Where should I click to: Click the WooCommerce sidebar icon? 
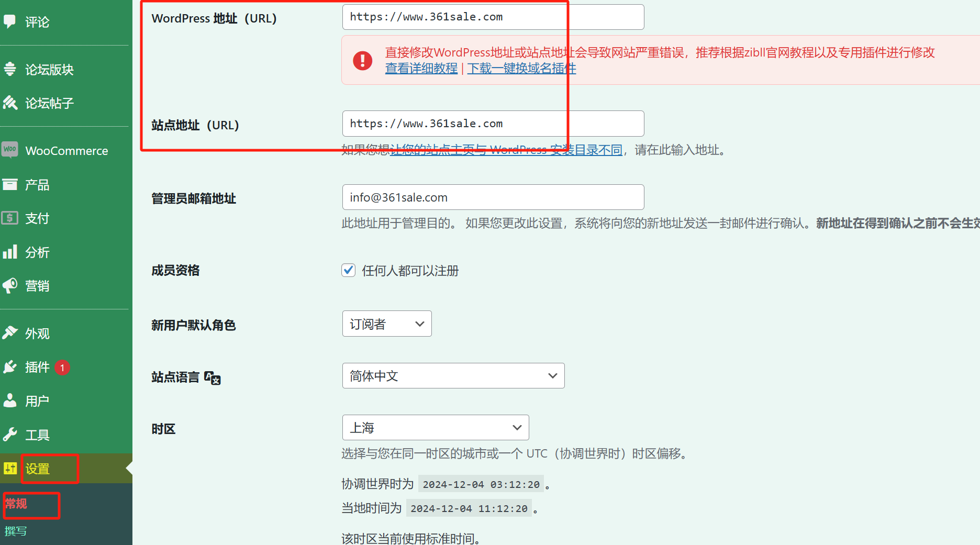(10, 150)
